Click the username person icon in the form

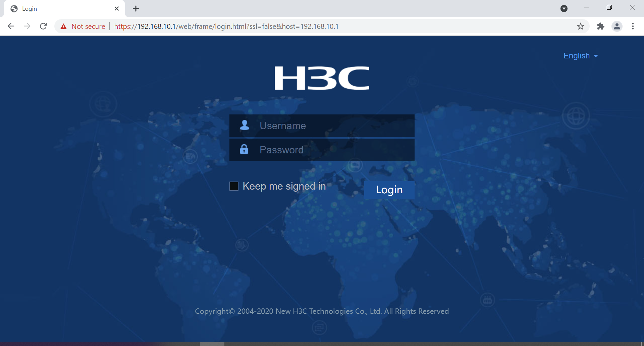[245, 125]
